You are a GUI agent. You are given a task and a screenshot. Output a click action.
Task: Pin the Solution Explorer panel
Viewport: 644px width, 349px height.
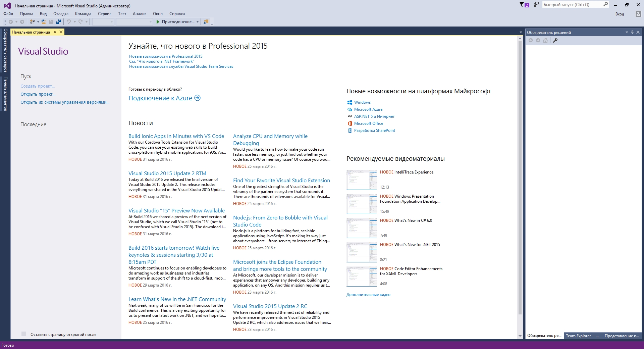tap(632, 32)
